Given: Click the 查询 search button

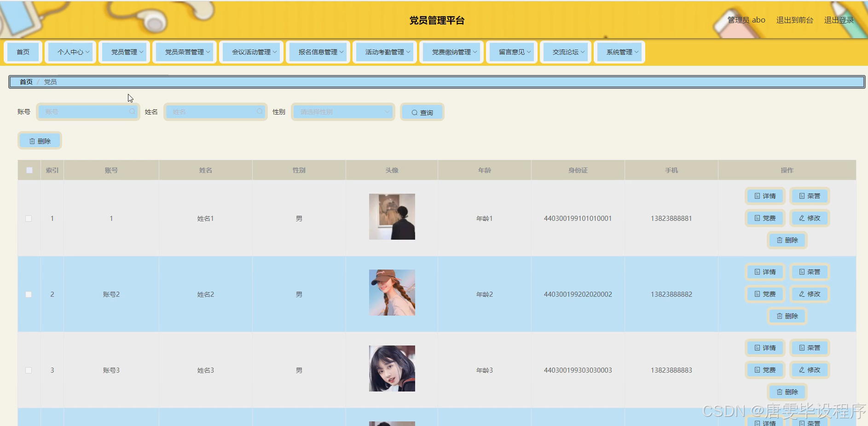Looking at the screenshot, I should (x=422, y=112).
